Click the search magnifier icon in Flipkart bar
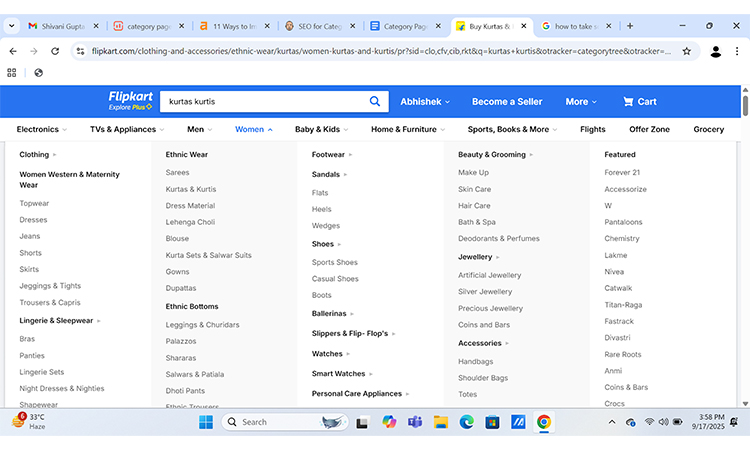 pyautogui.click(x=375, y=101)
